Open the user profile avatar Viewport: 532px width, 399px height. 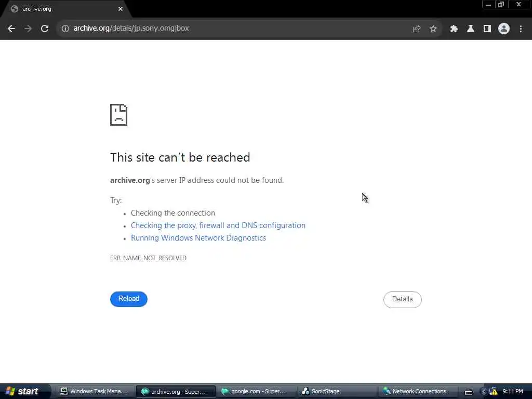click(504, 29)
